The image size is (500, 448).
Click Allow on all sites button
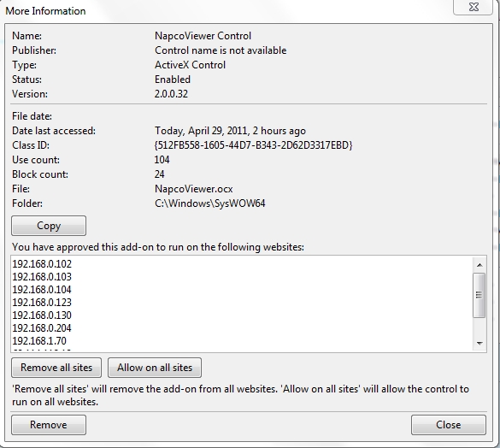click(x=155, y=368)
